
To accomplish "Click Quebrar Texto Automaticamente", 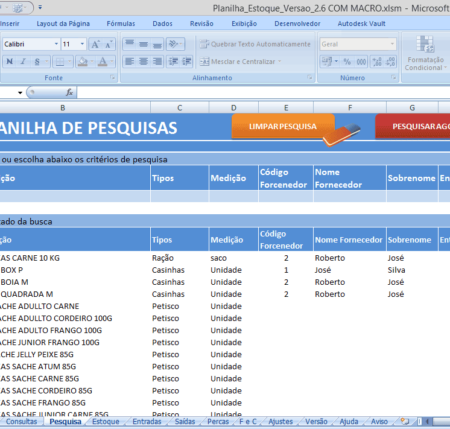I will [x=255, y=44].
